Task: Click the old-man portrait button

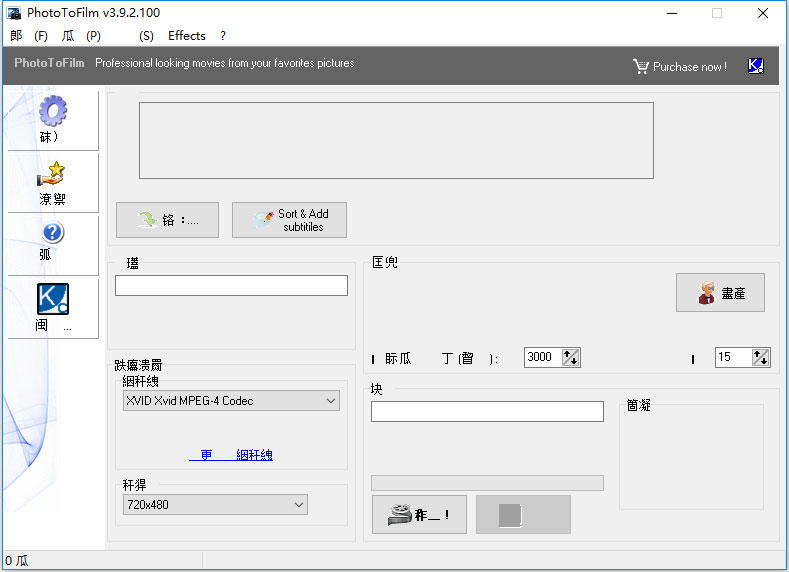Action: tap(720, 293)
